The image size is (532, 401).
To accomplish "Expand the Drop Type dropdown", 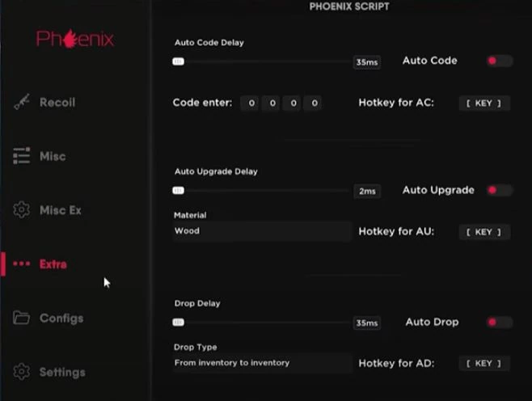I will point(262,363).
